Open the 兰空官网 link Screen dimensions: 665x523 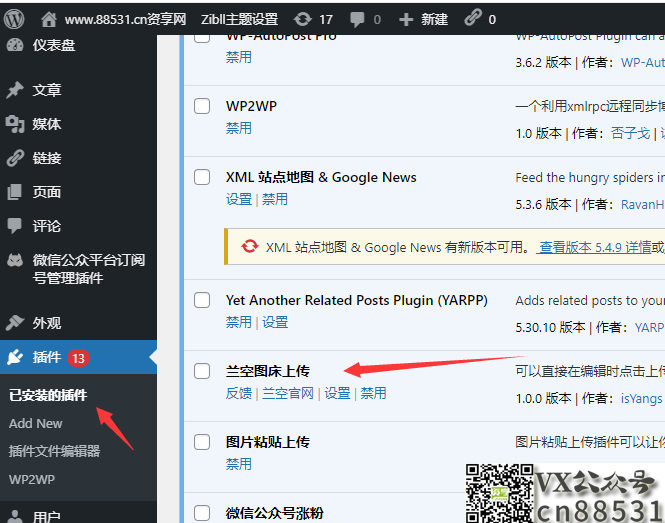tap(288, 393)
